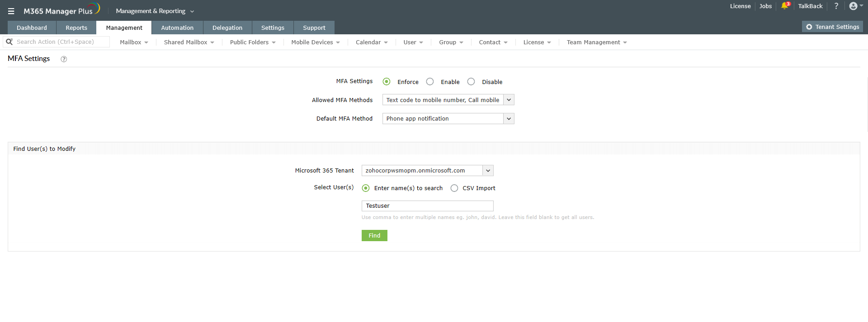This screenshot has width=868, height=322.
Task: Switch to the Automation tab
Action: (x=177, y=28)
